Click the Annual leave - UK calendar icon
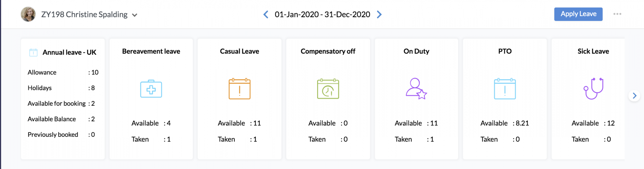The image size is (644, 169). click(x=33, y=52)
